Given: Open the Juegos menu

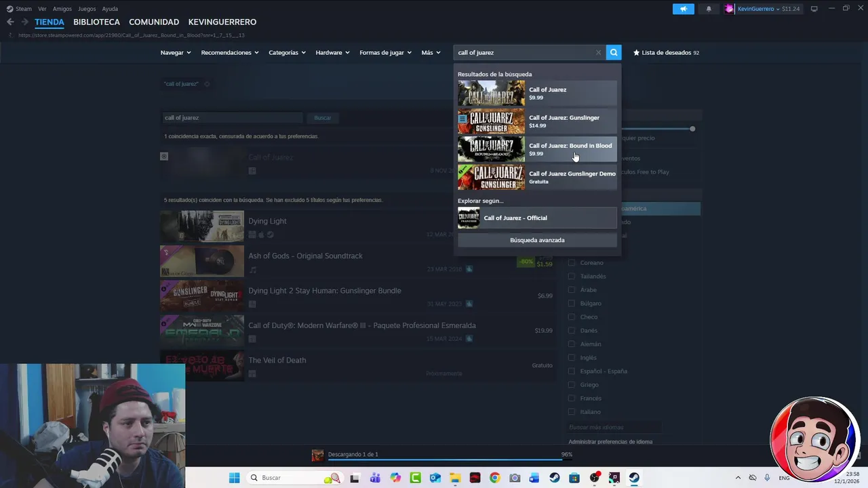Looking at the screenshot, I should click(x=87, y=9).
